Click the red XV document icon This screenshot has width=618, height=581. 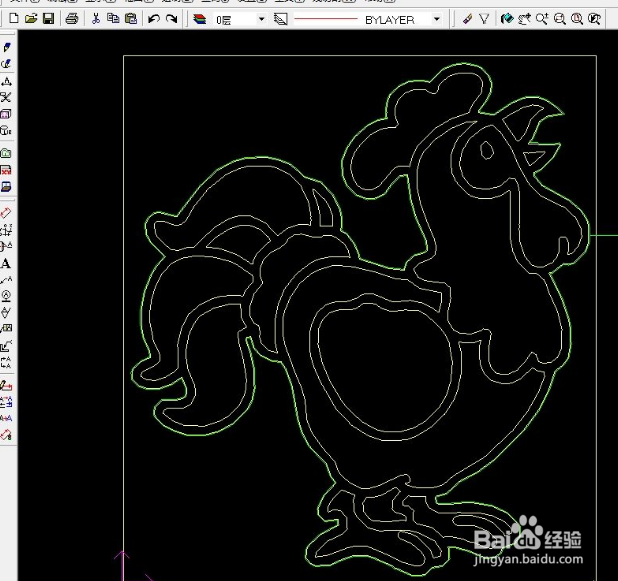[x=6, y=170]
